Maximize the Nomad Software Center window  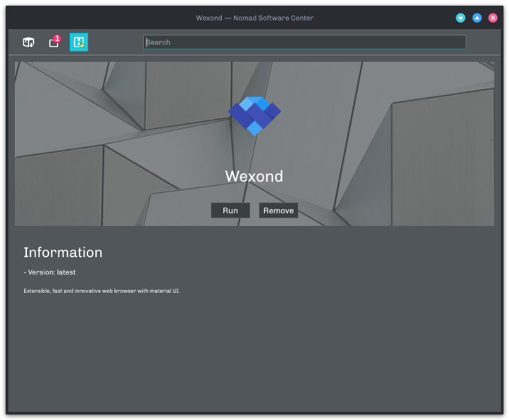(x=477, y=18)
